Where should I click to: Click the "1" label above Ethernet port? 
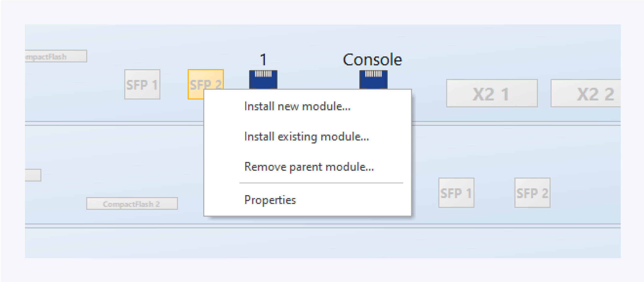pos(263,60)
